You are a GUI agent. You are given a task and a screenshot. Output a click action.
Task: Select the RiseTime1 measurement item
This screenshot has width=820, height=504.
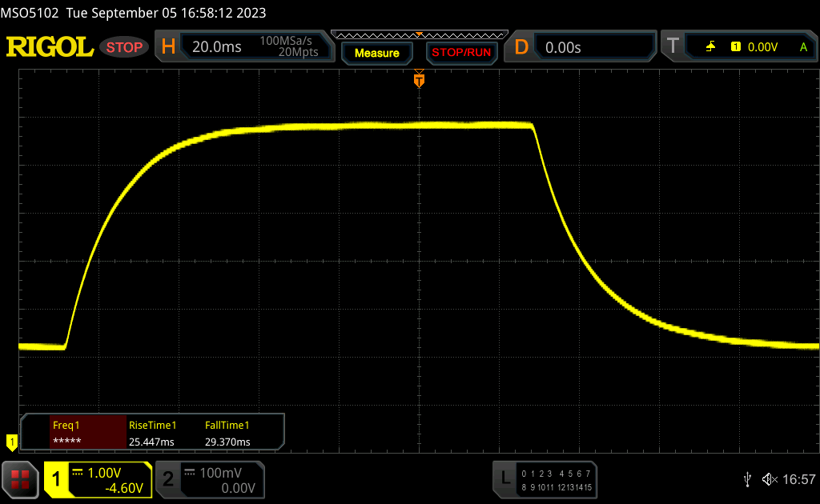click(x=152, y=434)
